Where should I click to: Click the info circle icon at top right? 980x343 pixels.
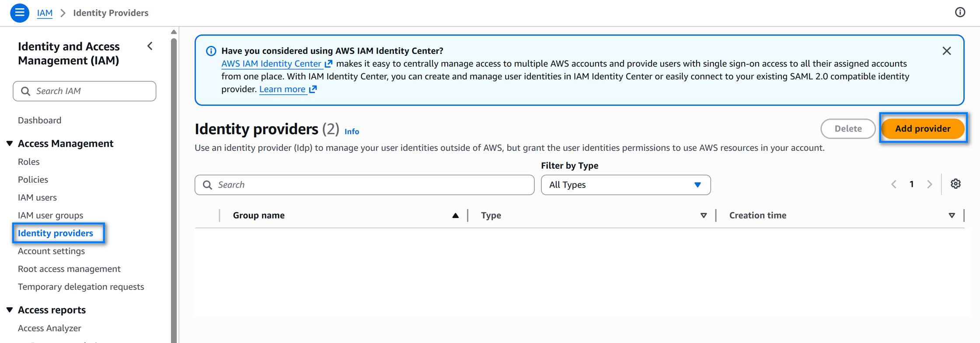click(x=960, y=12)
